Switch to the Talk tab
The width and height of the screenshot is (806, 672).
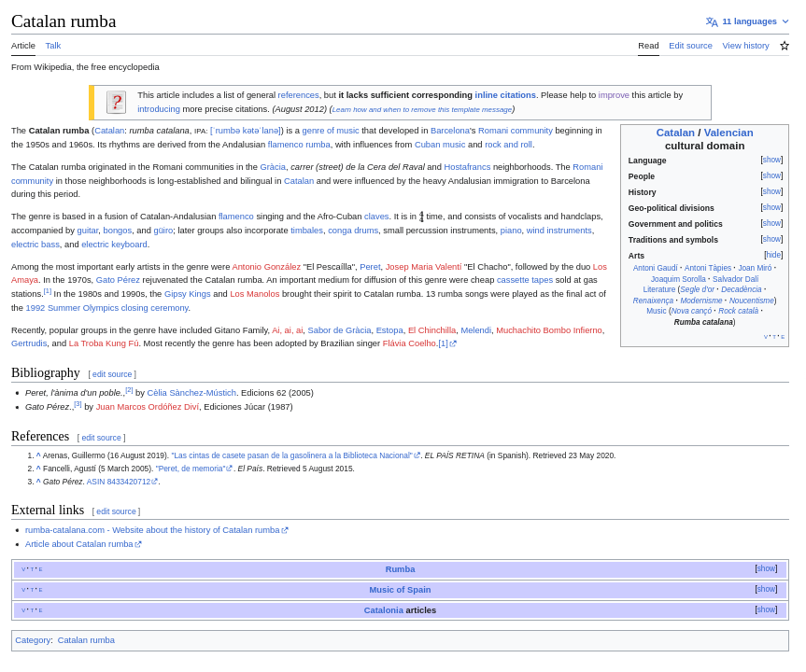[x=53, y=46]
